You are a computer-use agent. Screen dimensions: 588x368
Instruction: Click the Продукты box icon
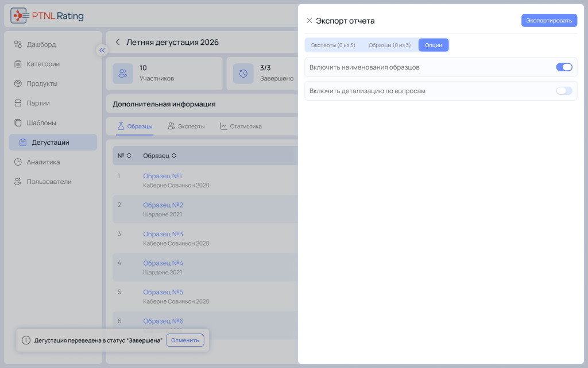(x=18, y=83)
